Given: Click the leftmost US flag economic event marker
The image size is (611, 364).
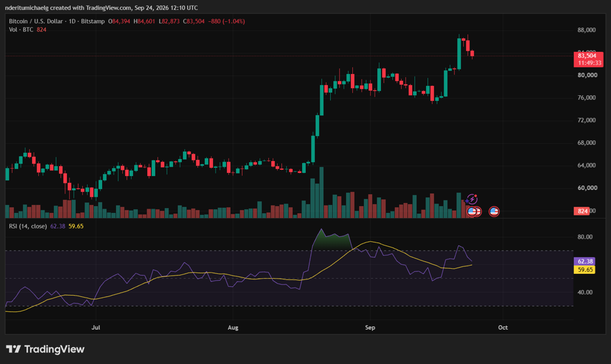Looking at the screenshot, I should [x=472, y=212].
